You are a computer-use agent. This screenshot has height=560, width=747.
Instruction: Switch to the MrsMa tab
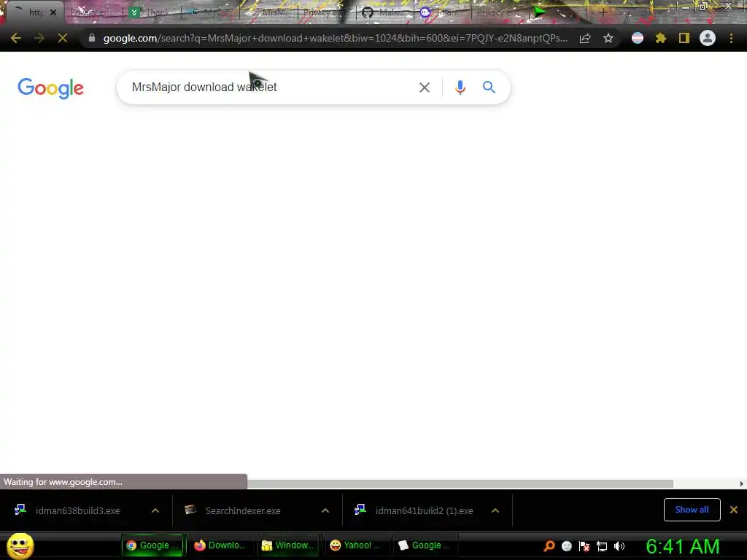point(268,12)
